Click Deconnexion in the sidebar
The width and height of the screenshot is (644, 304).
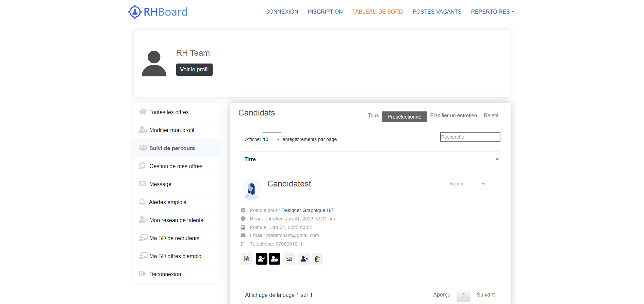(x=165, y=274)
